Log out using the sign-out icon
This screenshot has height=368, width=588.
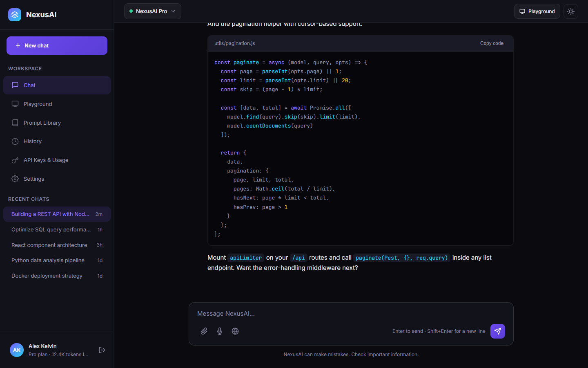(x=102, y=350)
